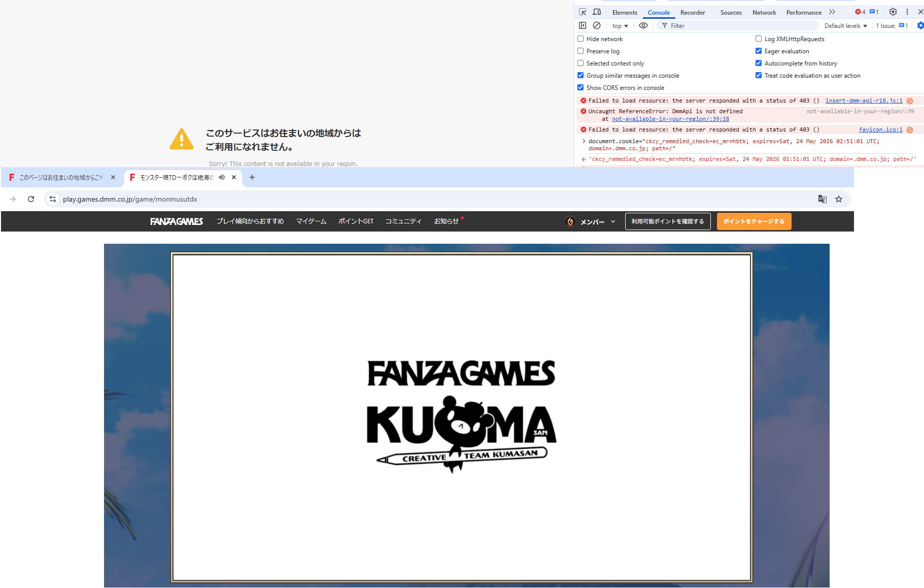Image resolution: width=924 pixels, height=588 pixels.
Task: Switch to the region-unavailable browser tab
Action: [62, 177]
